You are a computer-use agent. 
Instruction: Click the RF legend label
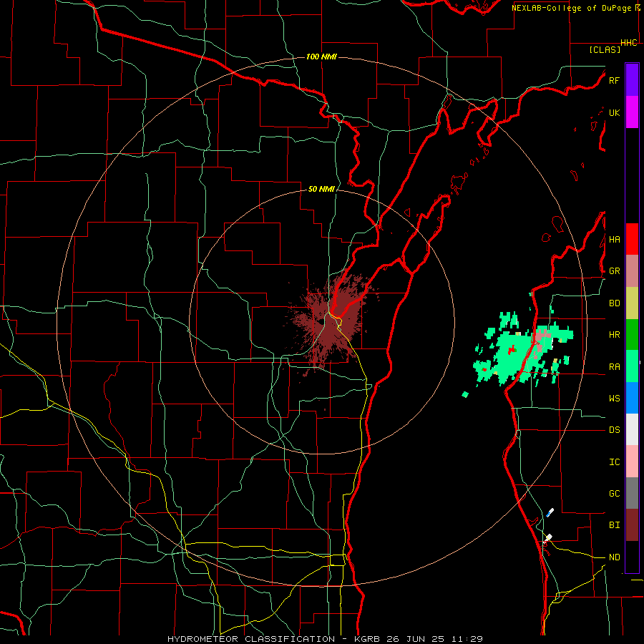614,80
